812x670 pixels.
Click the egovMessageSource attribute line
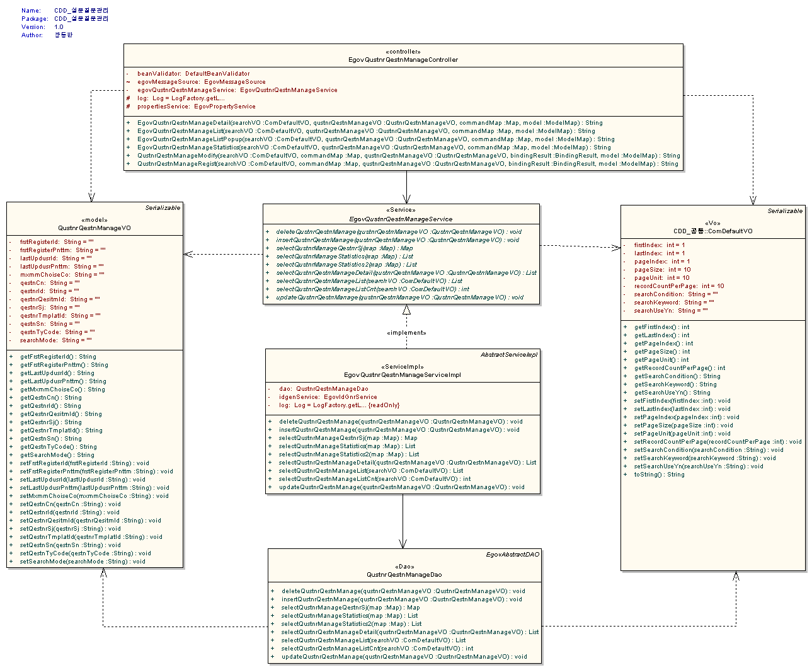[201, 82]
